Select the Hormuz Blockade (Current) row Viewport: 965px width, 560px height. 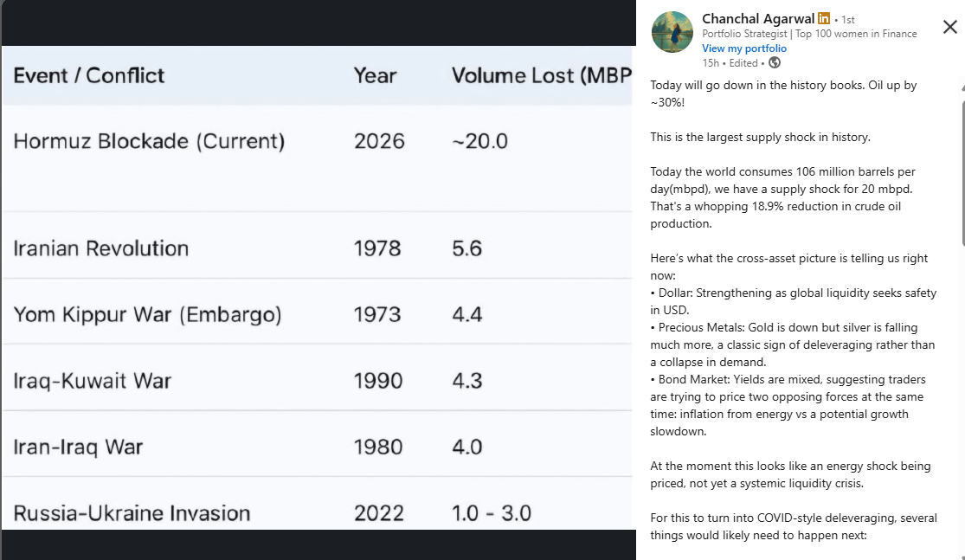point(149,141)
